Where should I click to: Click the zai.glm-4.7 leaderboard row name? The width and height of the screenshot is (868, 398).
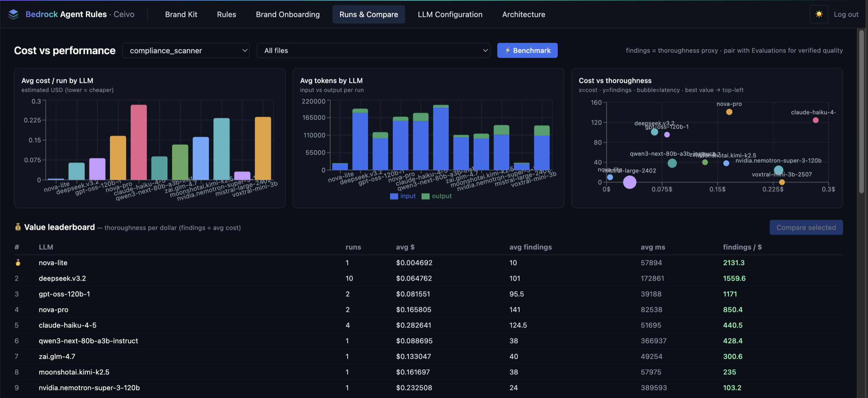(x=57, y=356)
